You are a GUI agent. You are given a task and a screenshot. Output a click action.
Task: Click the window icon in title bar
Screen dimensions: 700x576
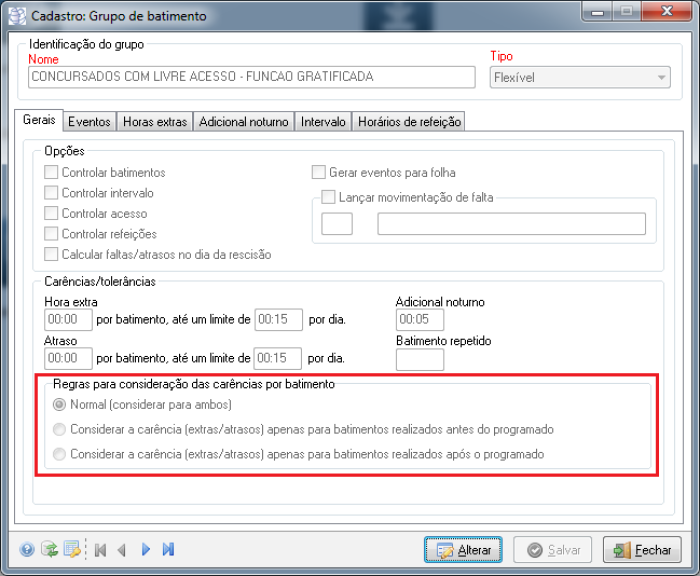pyautogui.click(x=16, y=15)
